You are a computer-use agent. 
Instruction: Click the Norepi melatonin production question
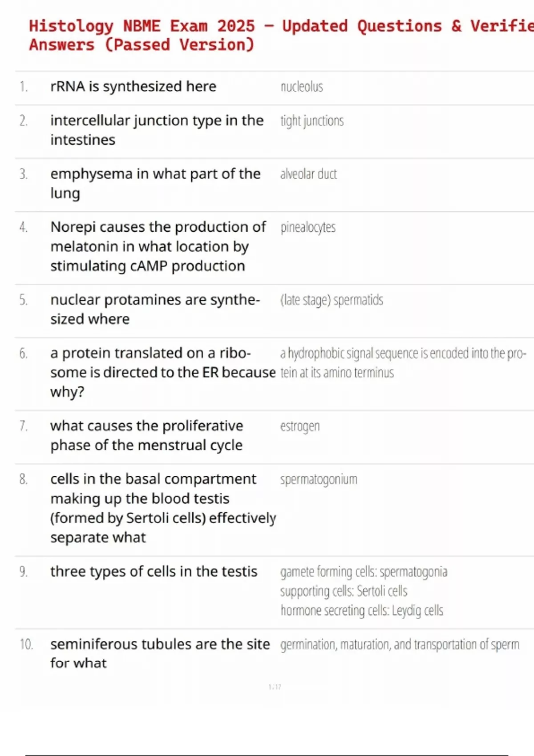click(x=158, y=246)
